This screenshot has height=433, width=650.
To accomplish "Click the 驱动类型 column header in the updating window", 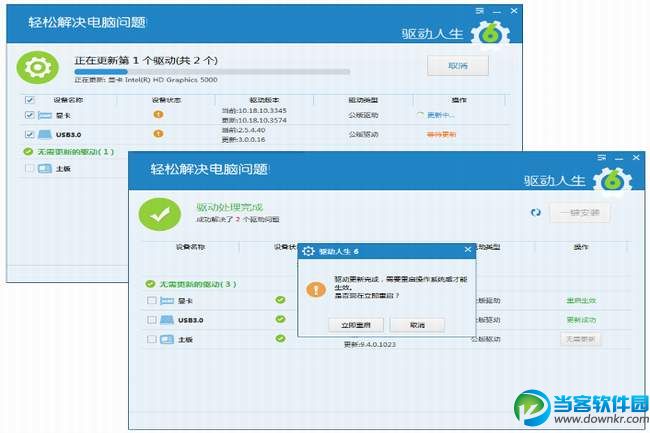I will point(363,100).
